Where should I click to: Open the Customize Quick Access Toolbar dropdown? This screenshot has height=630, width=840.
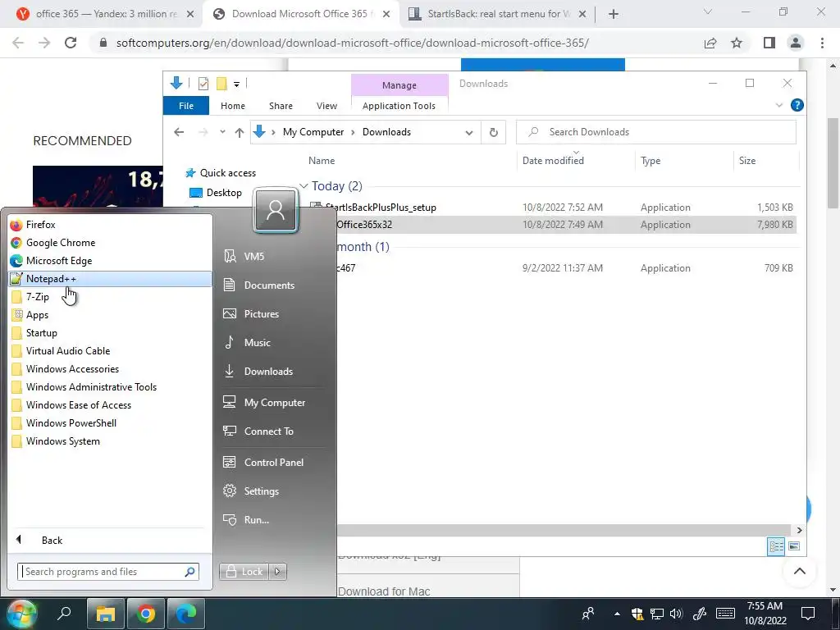pos(236,84)
